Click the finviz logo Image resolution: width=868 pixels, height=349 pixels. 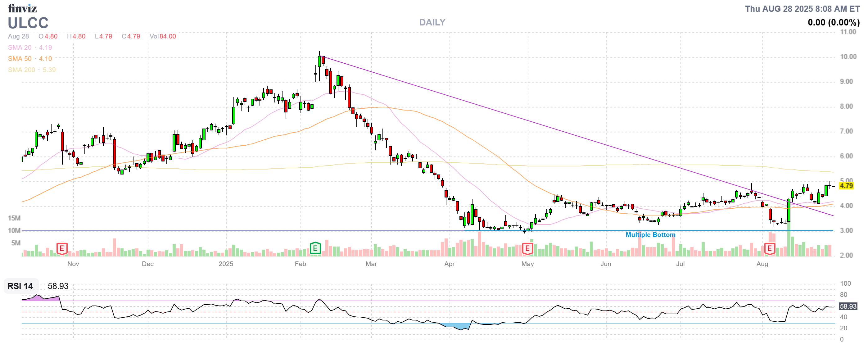[22, 8]
